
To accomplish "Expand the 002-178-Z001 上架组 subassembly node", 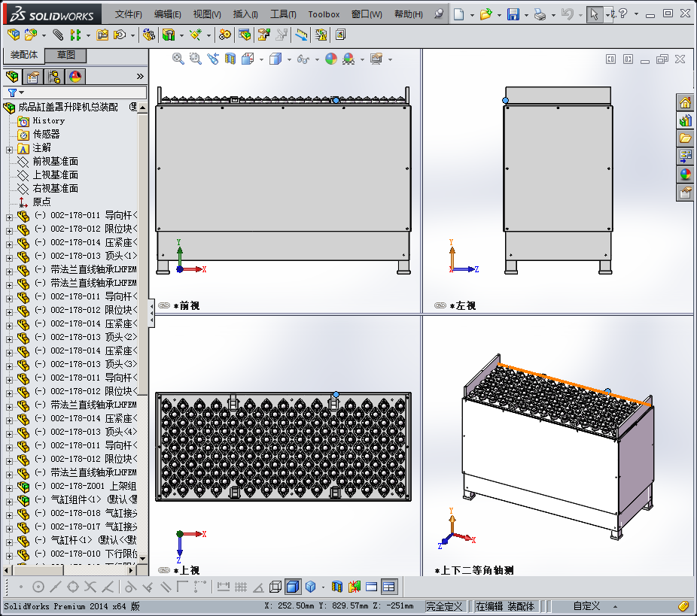I will click(x=9, y=488).
